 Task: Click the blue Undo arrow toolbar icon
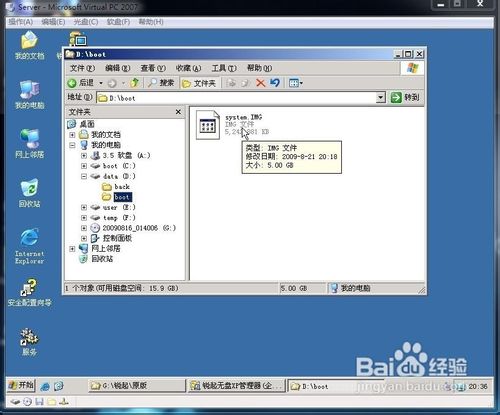(275, 83)
